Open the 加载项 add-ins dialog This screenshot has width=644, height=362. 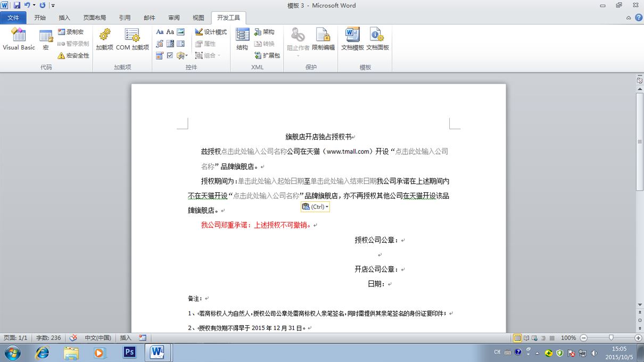click(104, 40)
